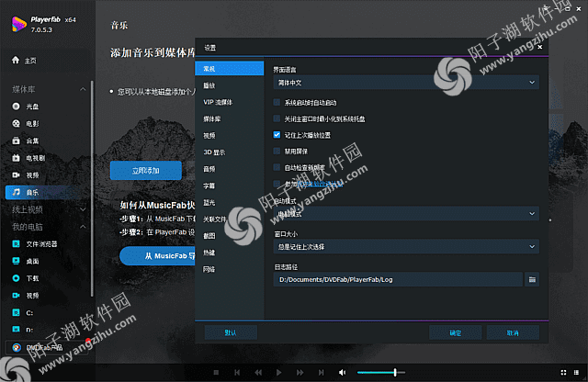Enable 禁用屏保 checkbox
The width and height of the screenshot is (588, 382).
pos(277,152)
